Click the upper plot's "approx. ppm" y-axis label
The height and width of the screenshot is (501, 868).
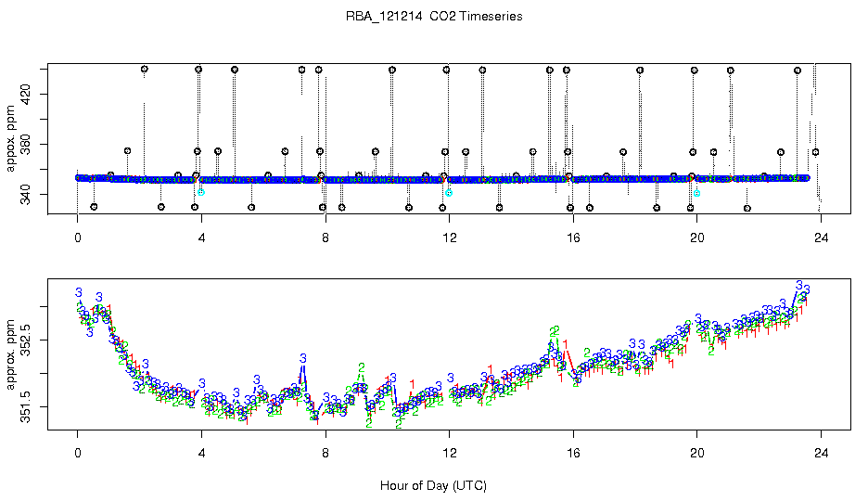(x=10, y=139)
